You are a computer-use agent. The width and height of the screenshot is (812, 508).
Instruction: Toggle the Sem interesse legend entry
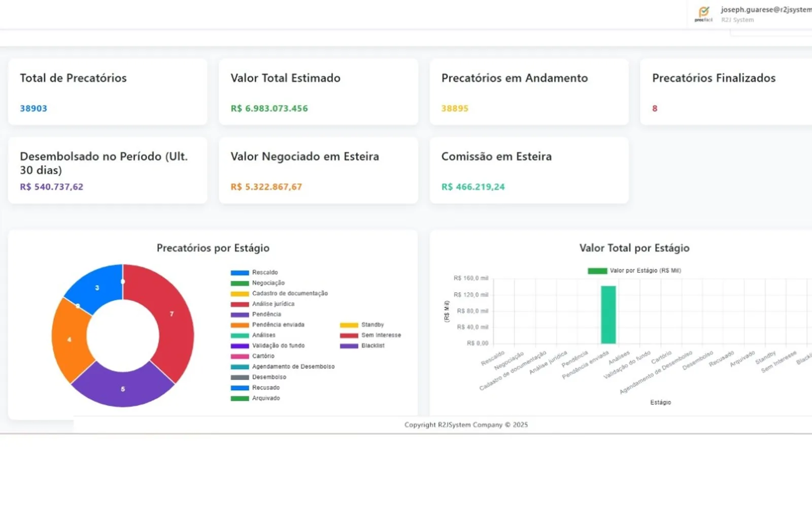coord(370,335)
